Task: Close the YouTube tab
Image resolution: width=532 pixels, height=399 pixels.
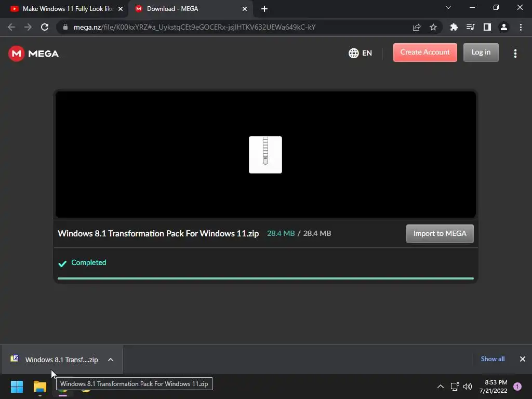Action: 121,9
